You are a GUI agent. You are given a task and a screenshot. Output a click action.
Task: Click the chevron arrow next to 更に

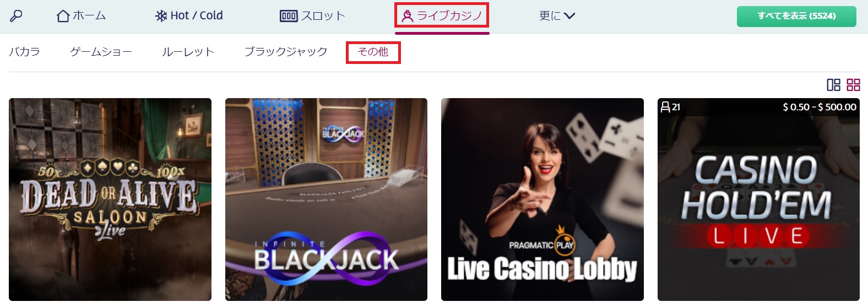pos(569,16)
